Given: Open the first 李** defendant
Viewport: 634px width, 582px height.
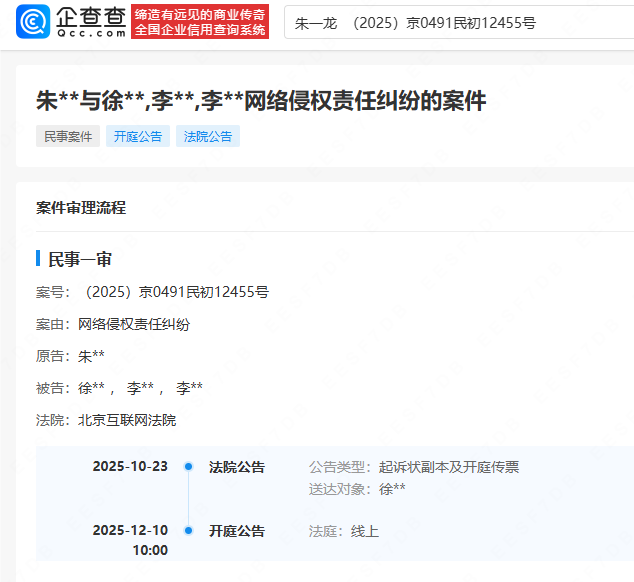Looking at the screenshot, I should click(140, 388).
